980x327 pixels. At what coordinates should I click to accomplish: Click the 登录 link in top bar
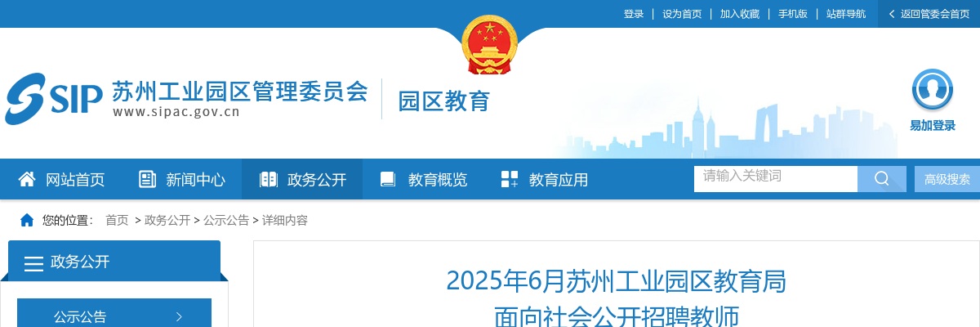coord(634,14)
